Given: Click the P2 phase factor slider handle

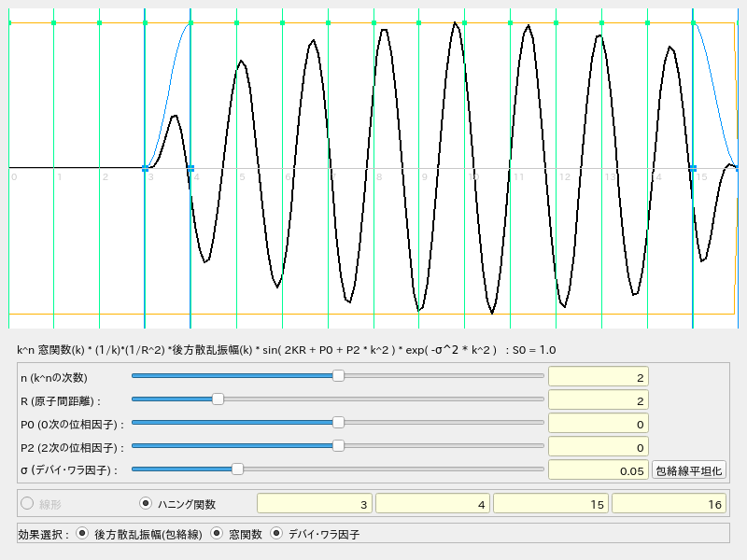Looking at the screenshot, I should coord(338,446).
